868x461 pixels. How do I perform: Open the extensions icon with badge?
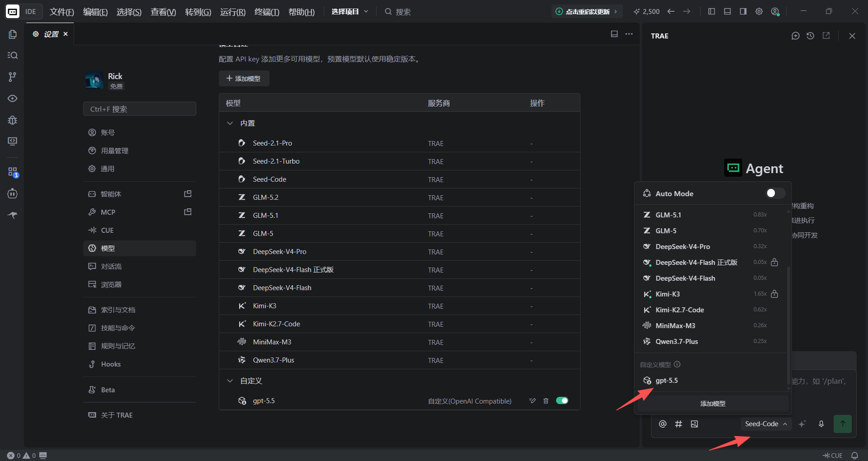13,172
